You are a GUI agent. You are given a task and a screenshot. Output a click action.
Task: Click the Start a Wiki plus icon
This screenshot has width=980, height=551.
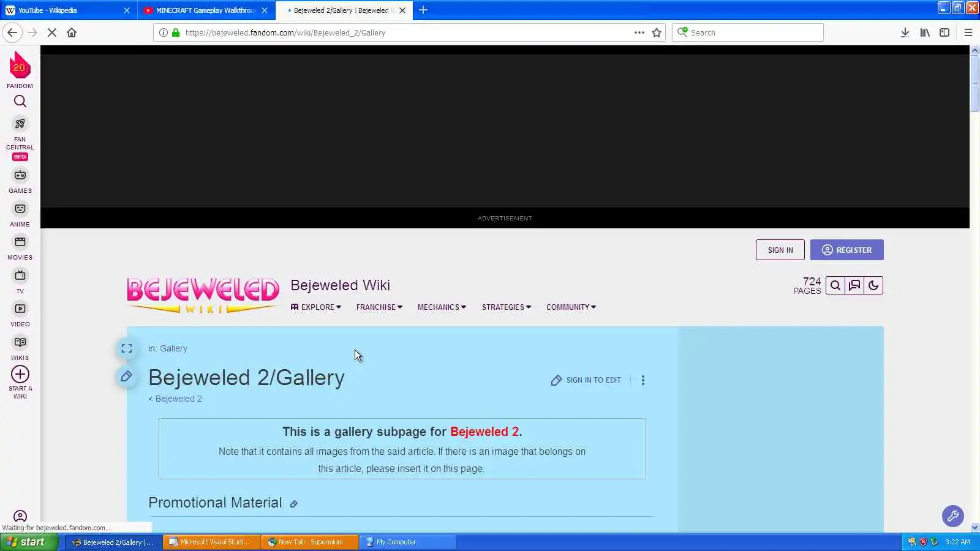(20, 374)
